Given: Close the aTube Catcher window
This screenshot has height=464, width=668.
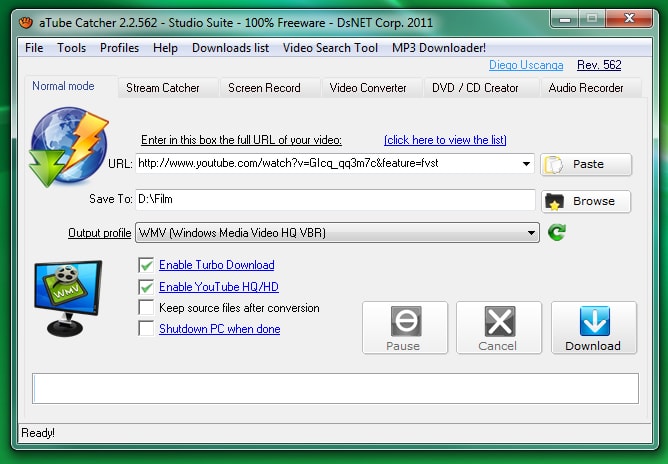Looking at the screenshot, I should 629,19.
